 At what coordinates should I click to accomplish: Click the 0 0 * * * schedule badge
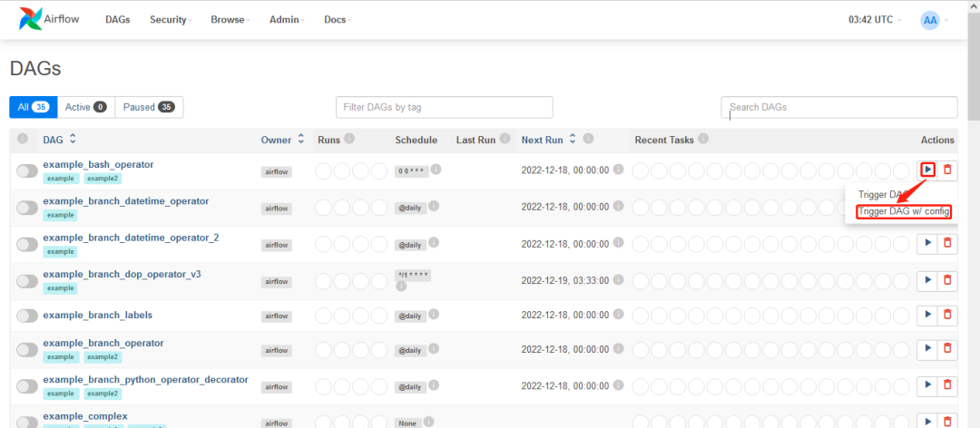pyautogui.click(x=411, y=171)
